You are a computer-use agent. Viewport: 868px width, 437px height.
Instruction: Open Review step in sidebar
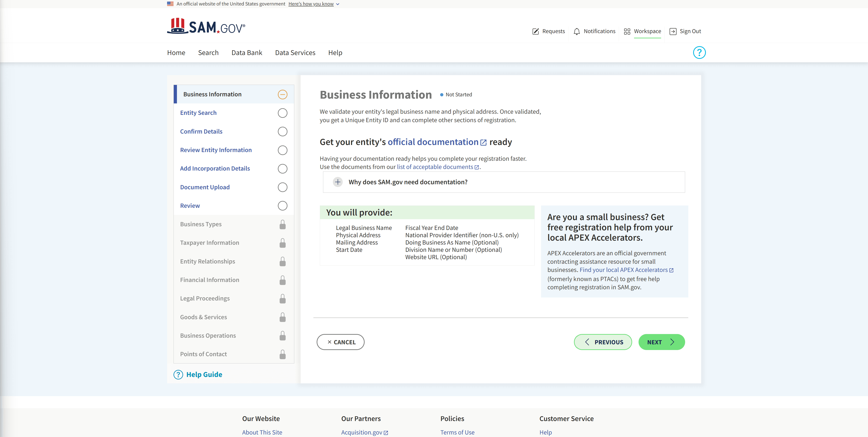coord(190,205)
